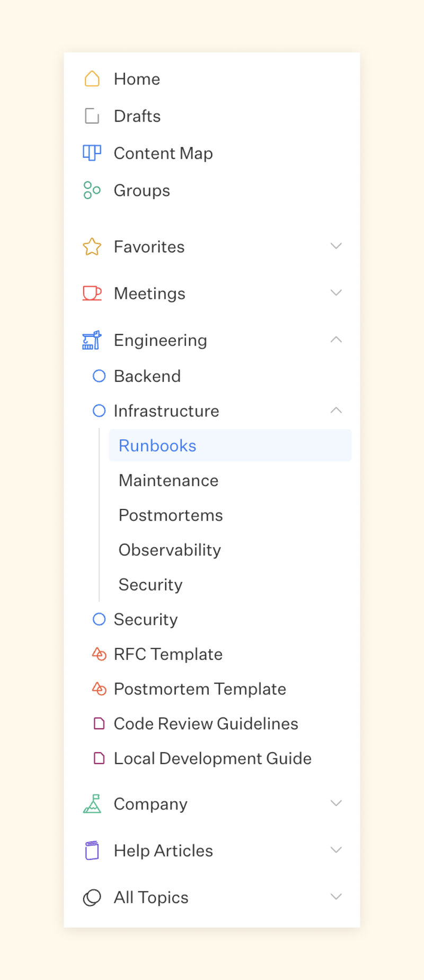Screen dimensions: 424x980
Task: Open Postmortems under Infrastructure
Action: click(x=171, y=515)
